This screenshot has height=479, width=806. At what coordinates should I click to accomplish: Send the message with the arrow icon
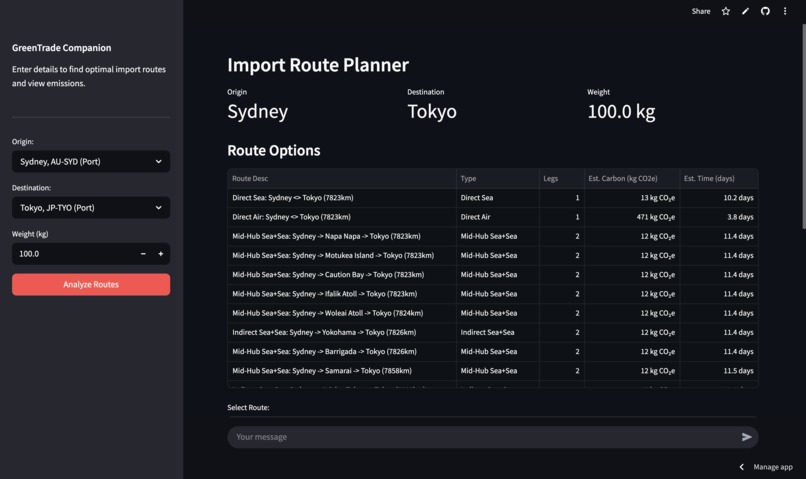click(x=746, y=437)
